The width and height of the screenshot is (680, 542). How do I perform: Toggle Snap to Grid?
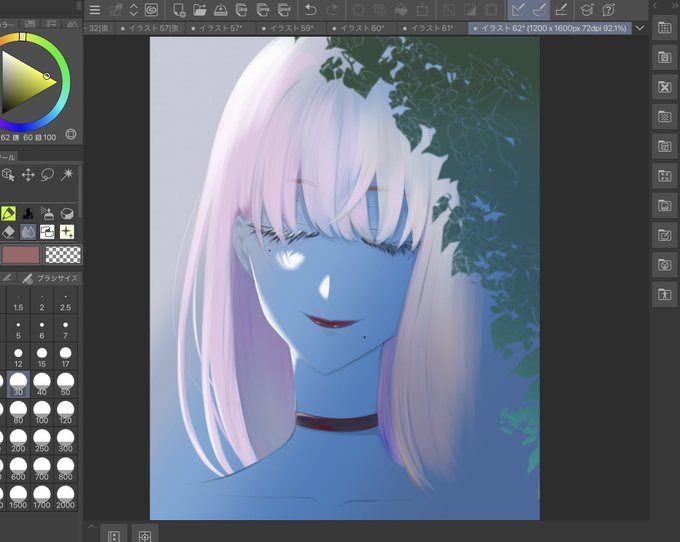pos(562,10)
